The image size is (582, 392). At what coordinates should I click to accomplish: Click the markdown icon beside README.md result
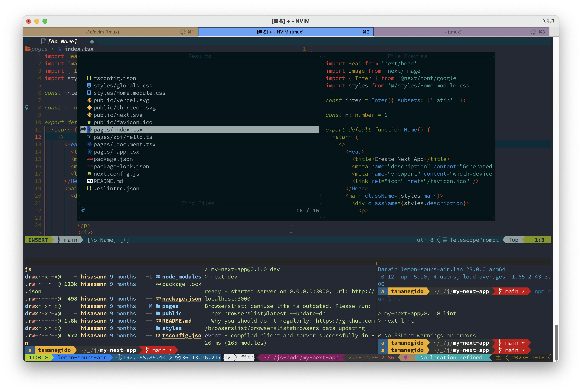point(89,181)
